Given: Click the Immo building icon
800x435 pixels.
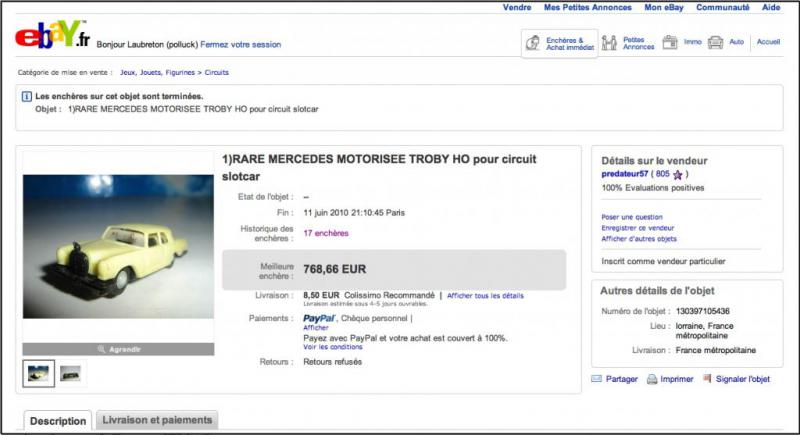Looking at the screenshot, I should click(670, 42).
